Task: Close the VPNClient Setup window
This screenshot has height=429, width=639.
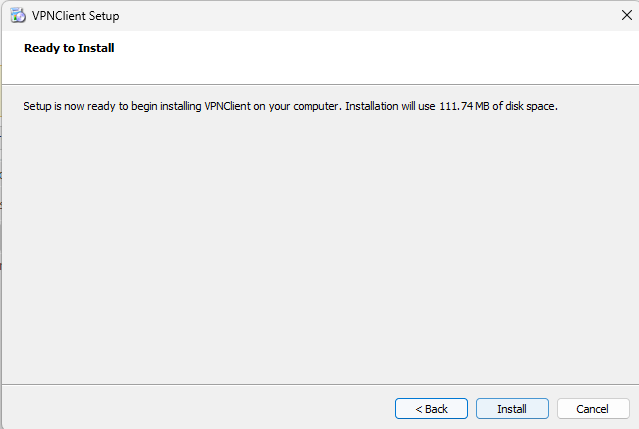Action: tap(626, 16)
